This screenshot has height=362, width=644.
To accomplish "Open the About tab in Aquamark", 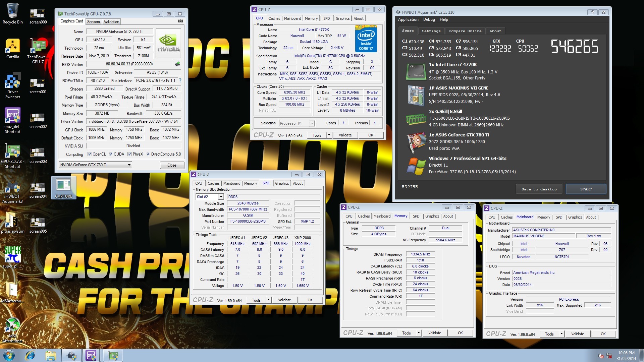I will pos(495,31).
